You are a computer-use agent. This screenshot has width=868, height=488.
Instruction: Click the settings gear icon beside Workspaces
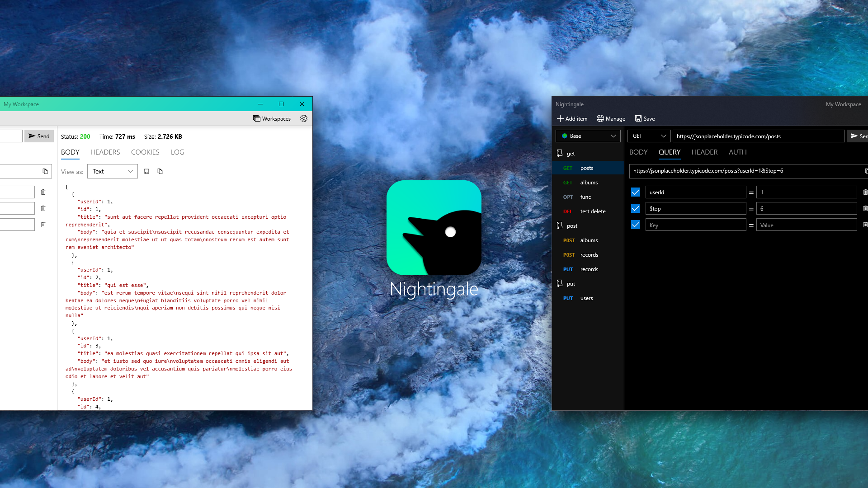coord(304,118)
